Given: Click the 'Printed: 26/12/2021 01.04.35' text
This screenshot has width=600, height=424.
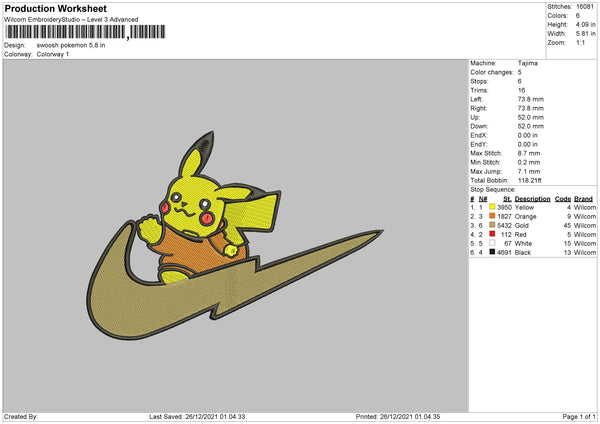Looking at the screenshot, I should coord(398,417).
